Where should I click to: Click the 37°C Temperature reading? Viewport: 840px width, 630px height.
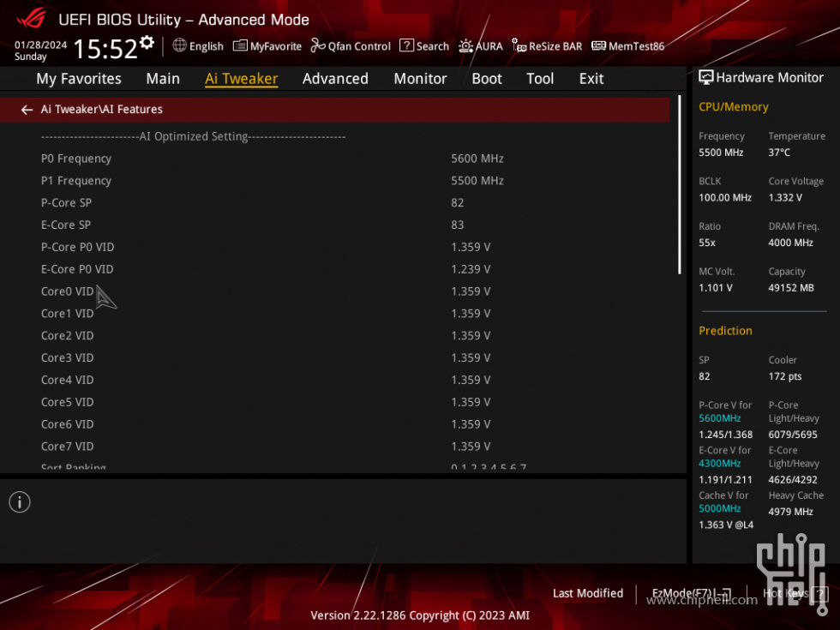click(x=779, y=153)
